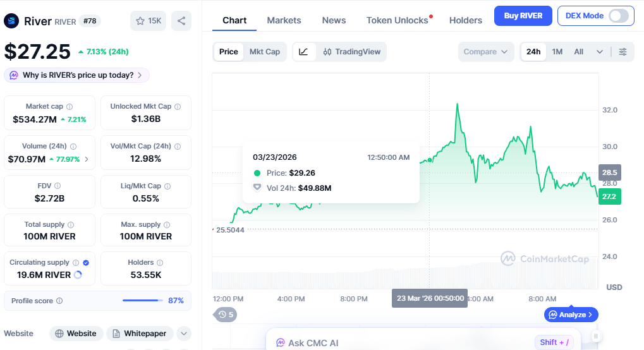Click the Market cap info icon

click(x=70, y=107)
